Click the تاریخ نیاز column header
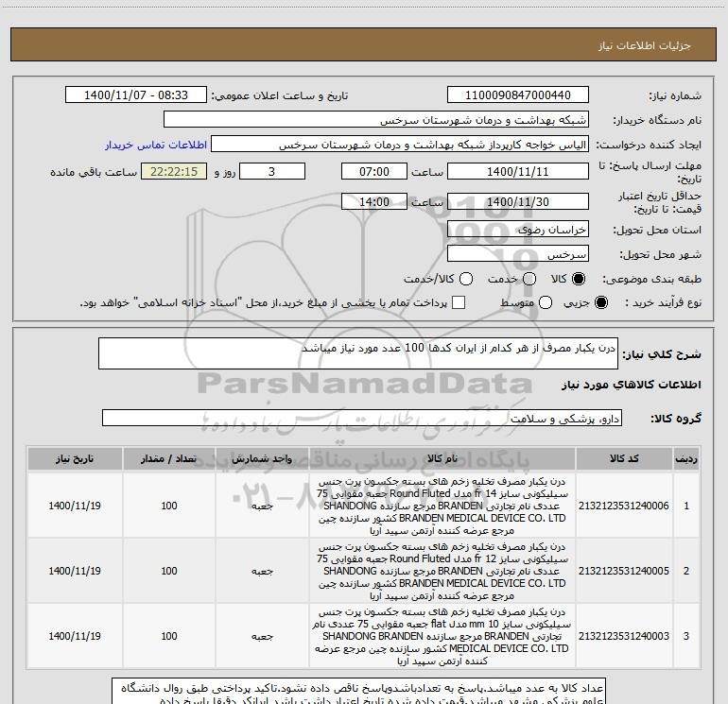The image size is (728, 704). (x=75, y=459)
